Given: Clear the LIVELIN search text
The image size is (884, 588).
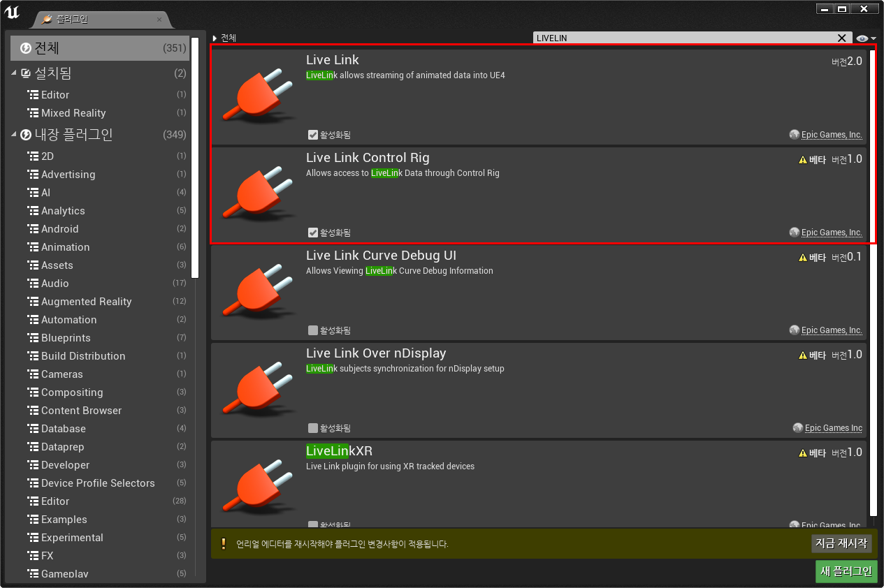Looking at the screenshot, I should click(x=842, y=38).
